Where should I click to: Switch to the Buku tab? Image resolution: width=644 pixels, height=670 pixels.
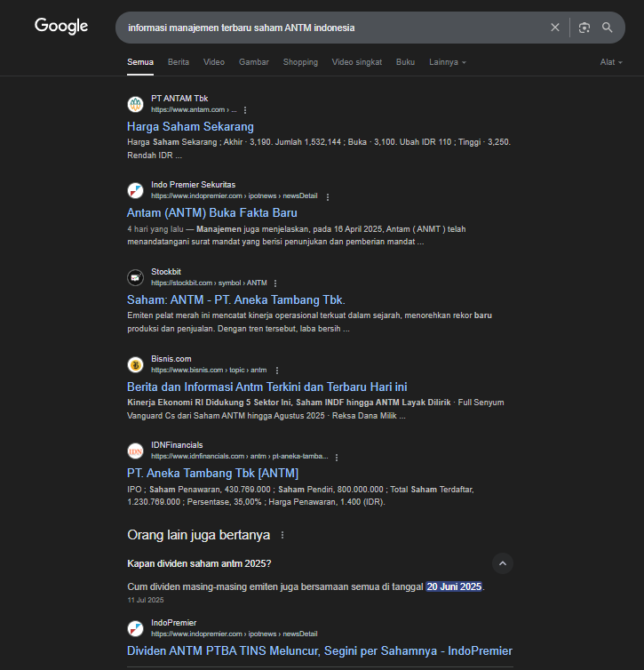coord(405,62)
